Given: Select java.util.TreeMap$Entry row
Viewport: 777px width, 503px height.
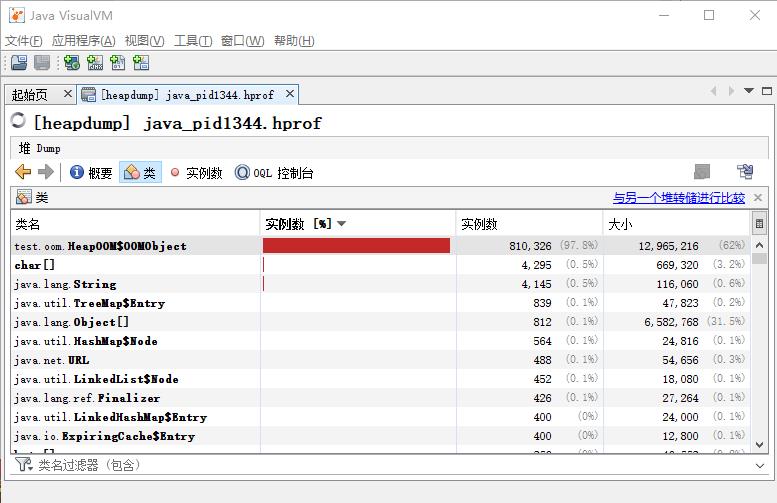Looking at the screenshot, I should click(x=381, y=303).
